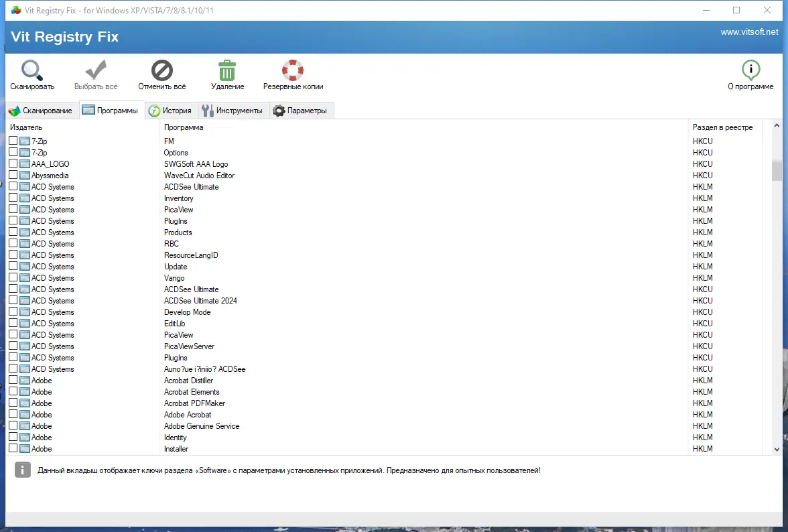Select the Программы tab
Image resolution: width=788 pixels, height=532 pixels.
coord(111,110)
